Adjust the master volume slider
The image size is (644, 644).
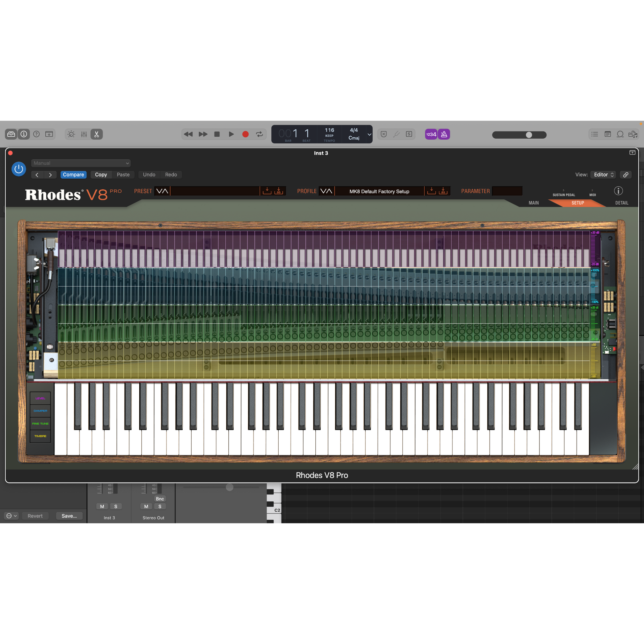[529, 135]
